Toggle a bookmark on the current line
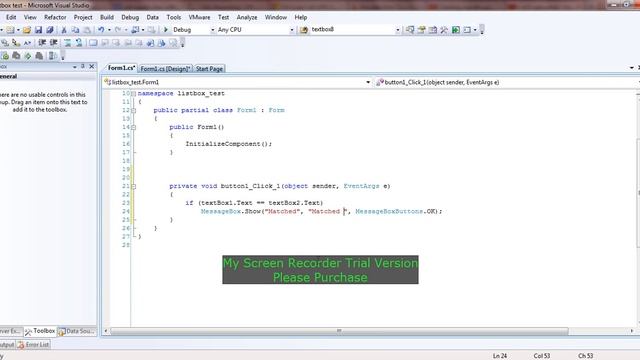The width and height of the screenshot is (640, 360). 93,43
